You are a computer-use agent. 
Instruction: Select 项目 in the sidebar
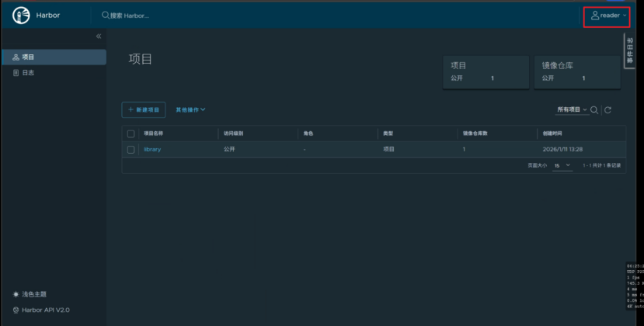(x=54, y=57)
